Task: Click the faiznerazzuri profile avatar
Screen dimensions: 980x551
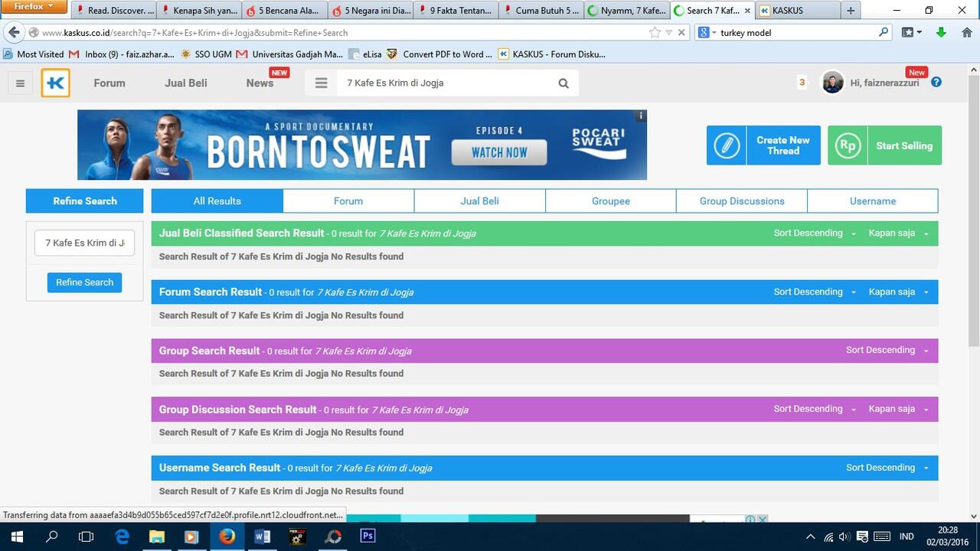Action: click(x=833, y=83)
